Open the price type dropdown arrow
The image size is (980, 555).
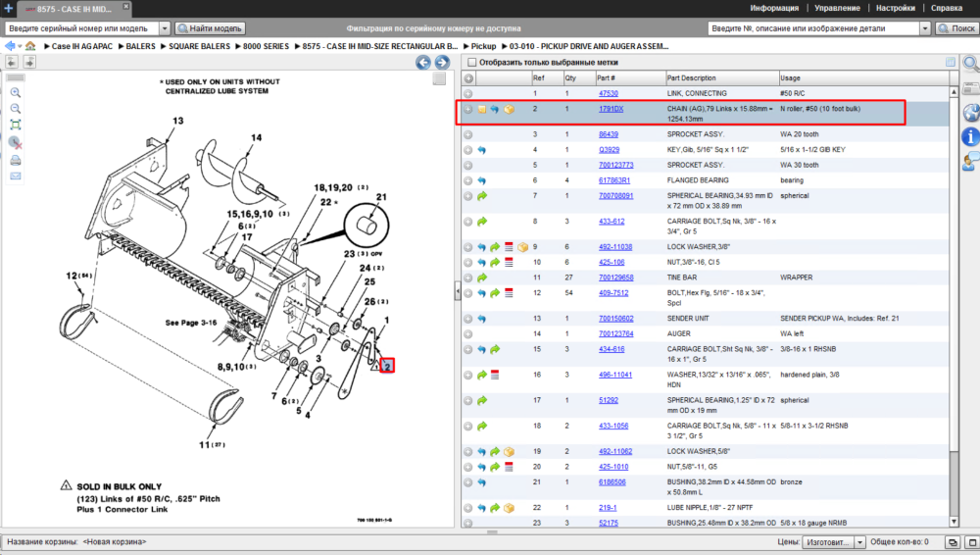point(860,542)
